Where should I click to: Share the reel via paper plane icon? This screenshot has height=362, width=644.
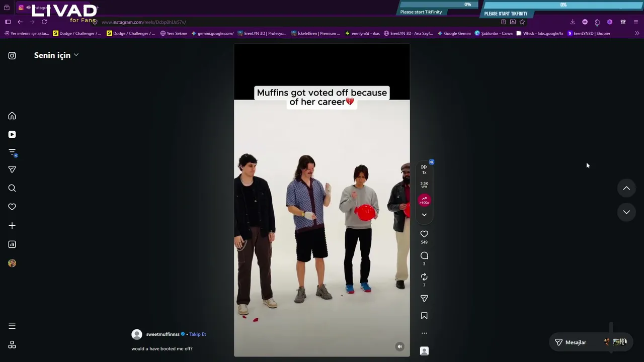click(424, 299)
